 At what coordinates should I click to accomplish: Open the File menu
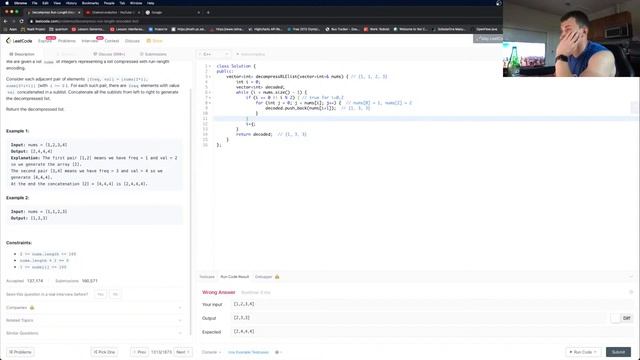coord(35,3)
